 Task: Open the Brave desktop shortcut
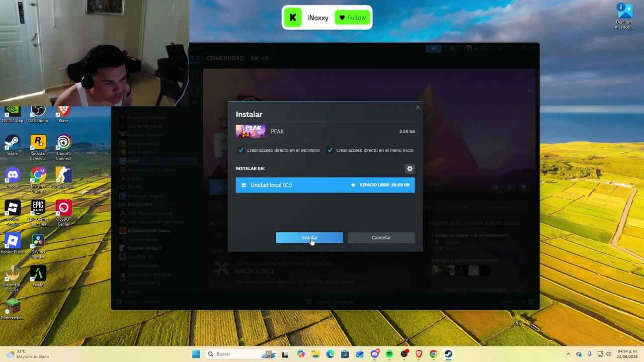click(63, 114)
